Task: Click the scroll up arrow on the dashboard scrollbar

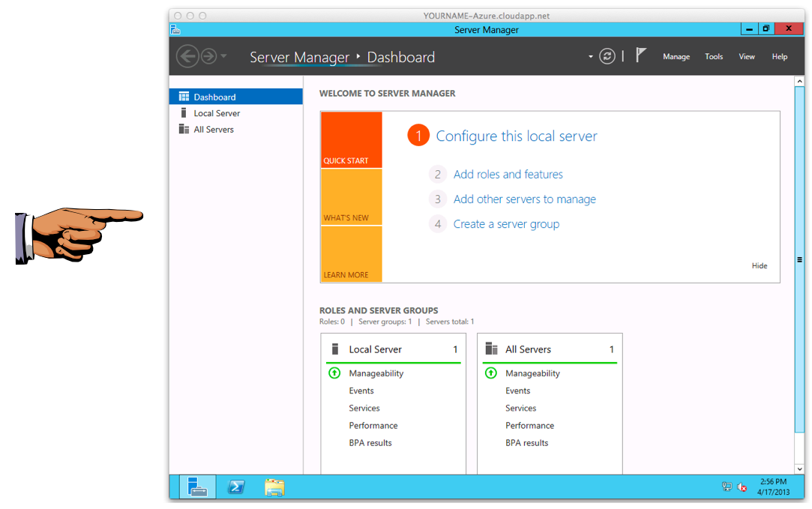Action: click(x=799, y=81)
